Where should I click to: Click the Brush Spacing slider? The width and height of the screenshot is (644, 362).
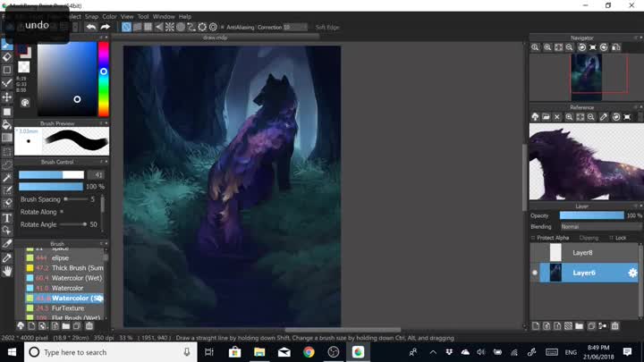(76, 199)
